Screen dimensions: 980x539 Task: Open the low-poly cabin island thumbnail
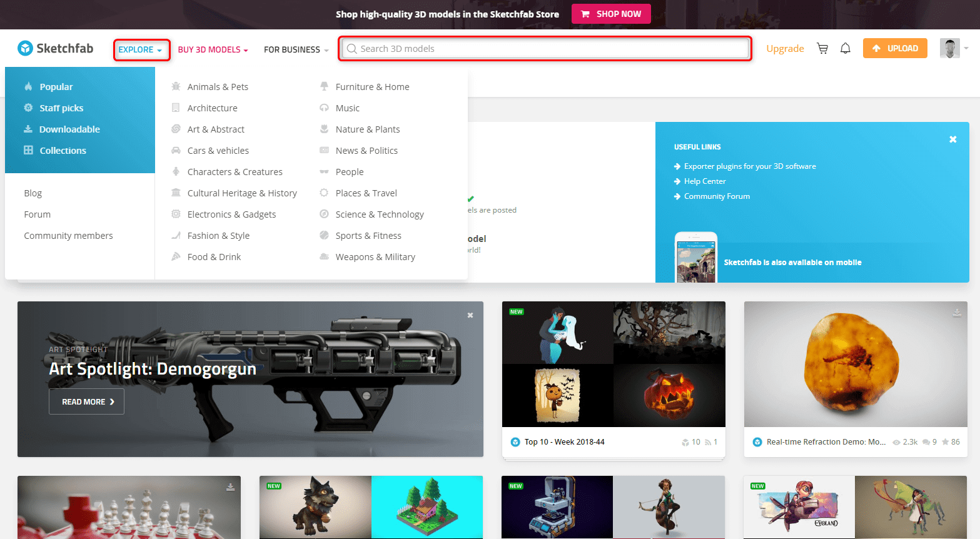pyautogui.click(x=427, y=507)
